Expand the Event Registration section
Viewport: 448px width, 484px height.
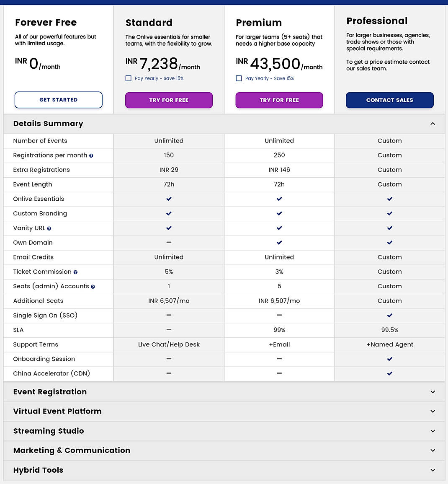tap(433, 392)
